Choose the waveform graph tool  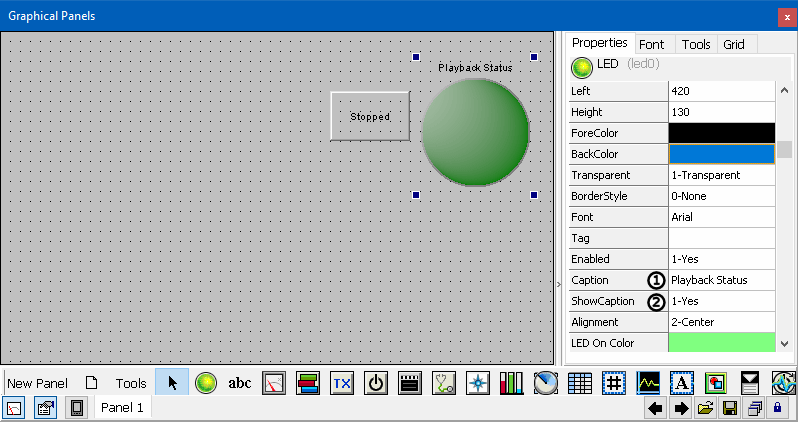click(648, 382)
